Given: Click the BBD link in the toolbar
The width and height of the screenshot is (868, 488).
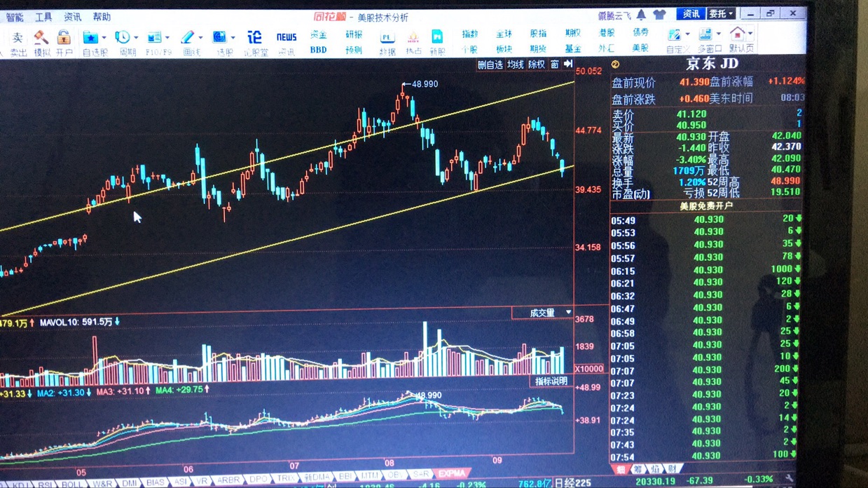Looking at the screenshot, I should (319, 50).
